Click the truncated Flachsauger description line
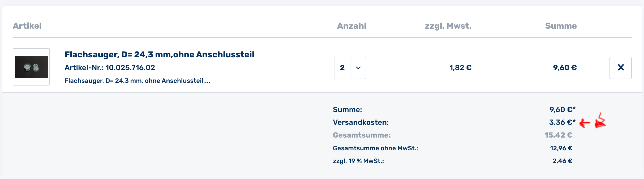This screenshot has width=644, height=179. point(137,81)
